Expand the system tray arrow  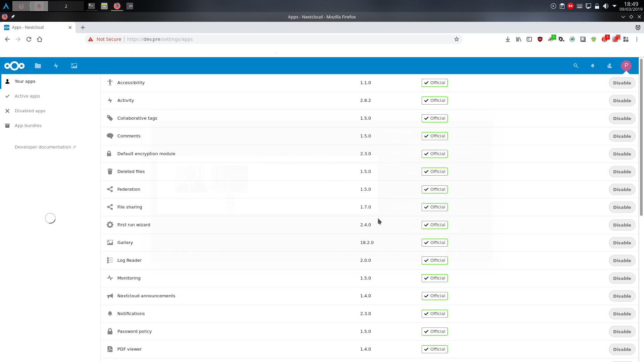pos(614,6)
